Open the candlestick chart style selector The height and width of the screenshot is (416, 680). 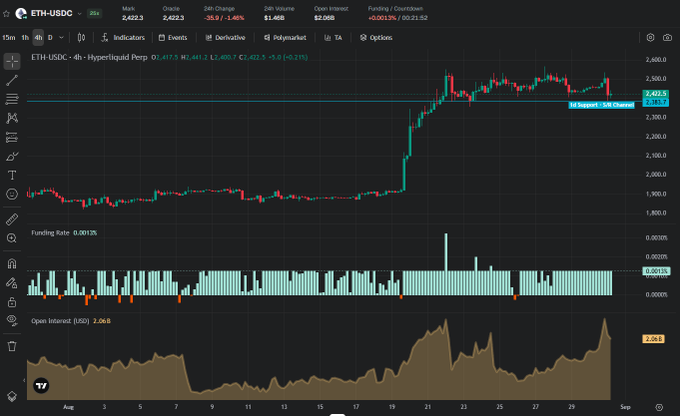81,38
